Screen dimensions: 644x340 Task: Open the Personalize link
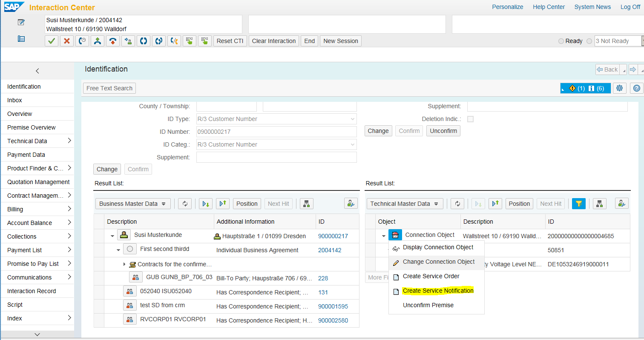(x=508, y=7)
